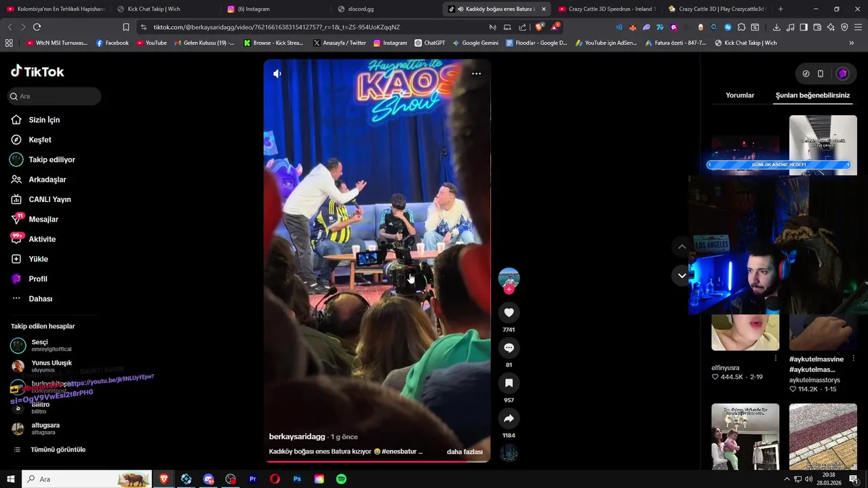Share the video with the arrow icon
The height and width of the screenshot is (488, 868).
point(509,418)
